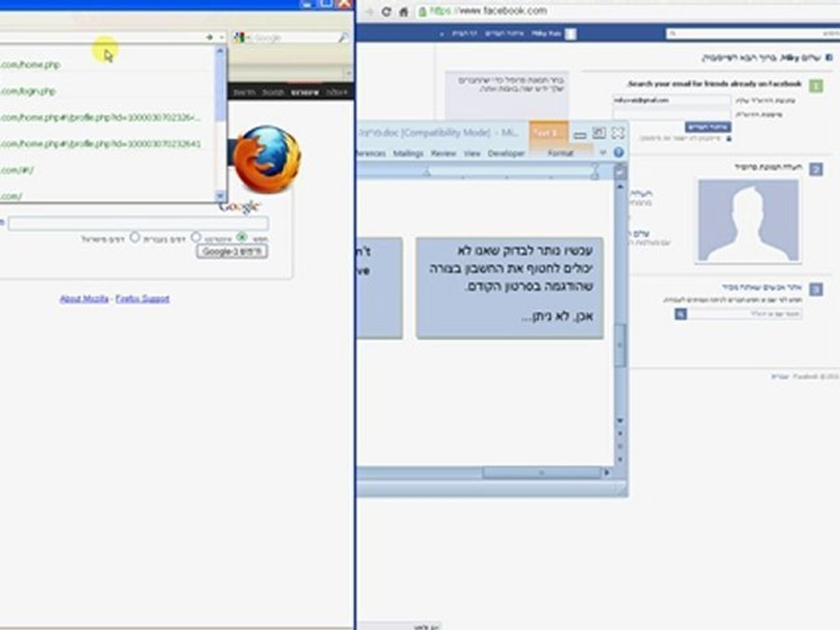Toggle the Word ruler button above scrollbar
The height and width of the screenshot is (630, 840).
pyautogui.click(x=620, y=172)
